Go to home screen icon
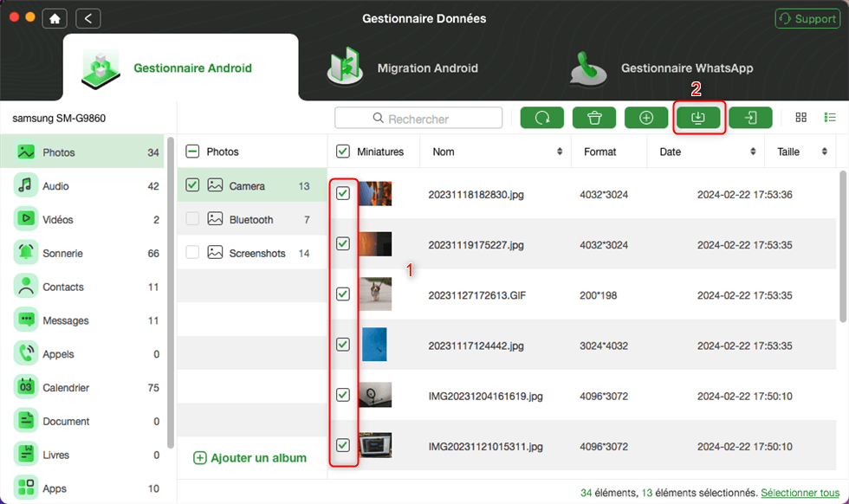This screenshot has width=849, height=504. pyautogui.click(x=55, y=18)
